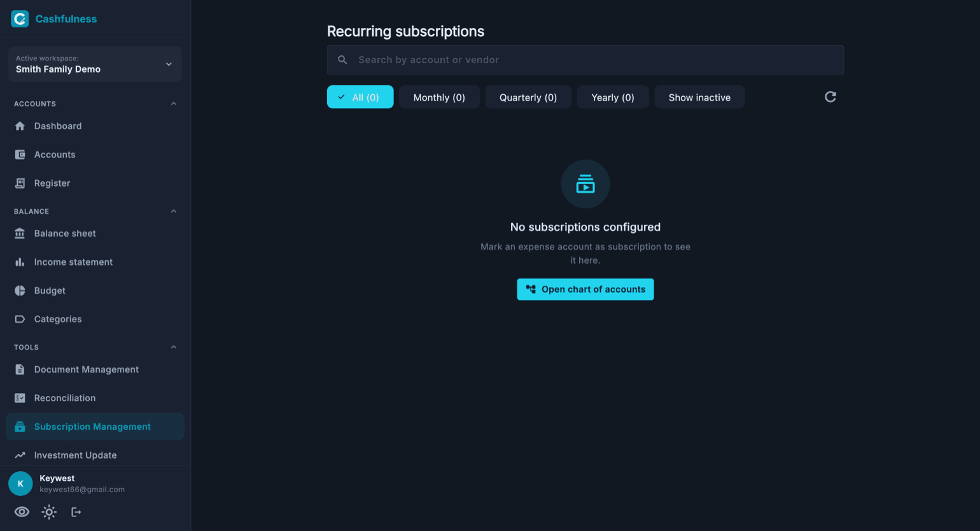Click Open chart of accounts button
The image size is (980, 531).
(585, 290)
